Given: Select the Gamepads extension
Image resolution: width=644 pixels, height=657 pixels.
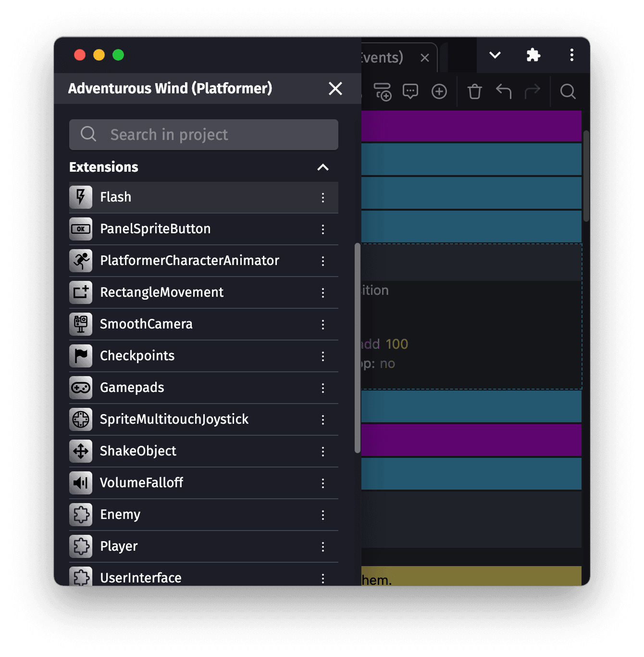Looking at the screenshot, I should pyautogui.click(x=132, y=388).
